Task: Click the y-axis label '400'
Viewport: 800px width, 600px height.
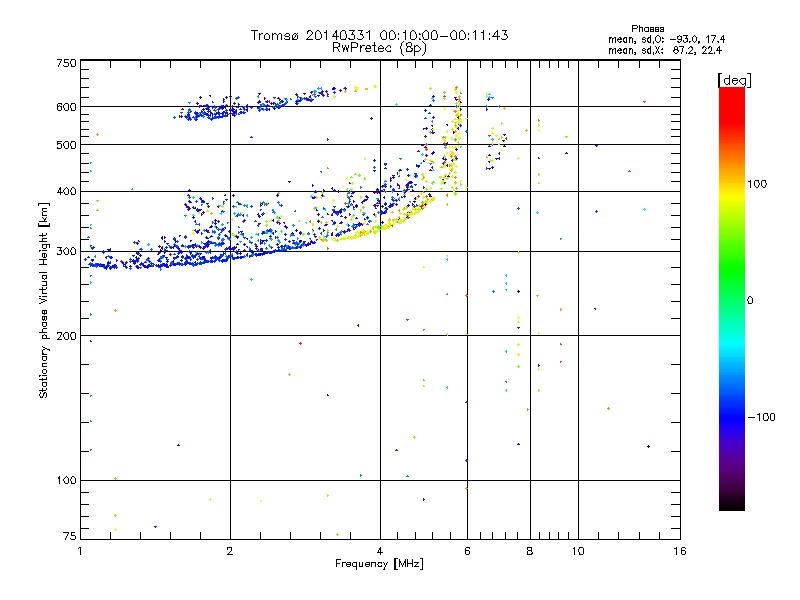Action: 66,192
